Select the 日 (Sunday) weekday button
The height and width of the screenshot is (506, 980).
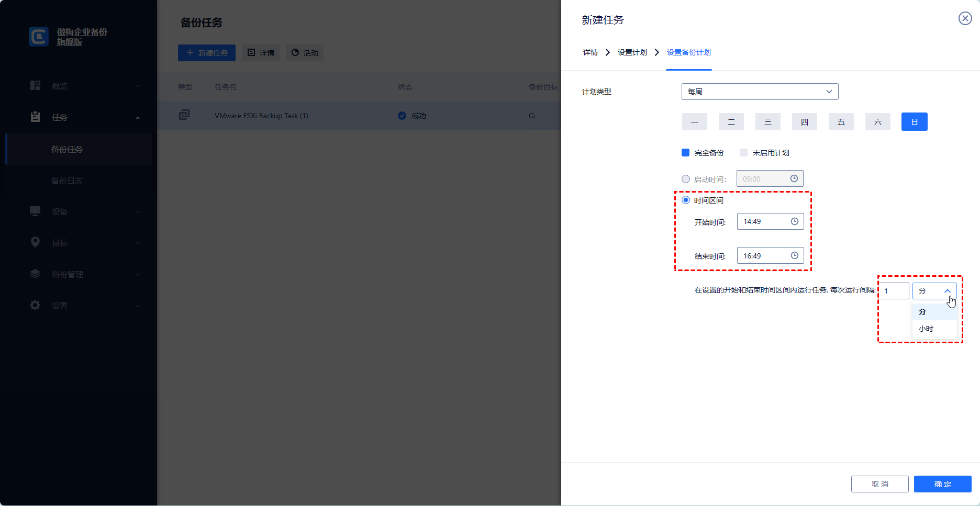(x=914, y=122)
